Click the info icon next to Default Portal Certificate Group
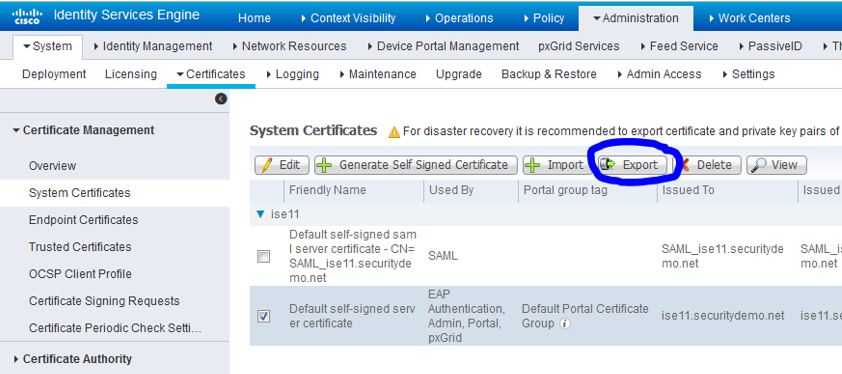The image size is (842, 374). (565, 324)
